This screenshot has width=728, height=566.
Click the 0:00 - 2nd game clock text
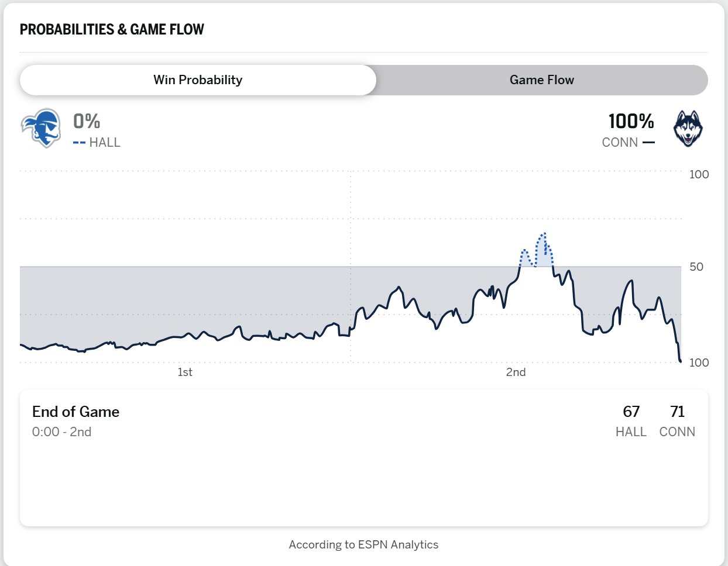61,432
